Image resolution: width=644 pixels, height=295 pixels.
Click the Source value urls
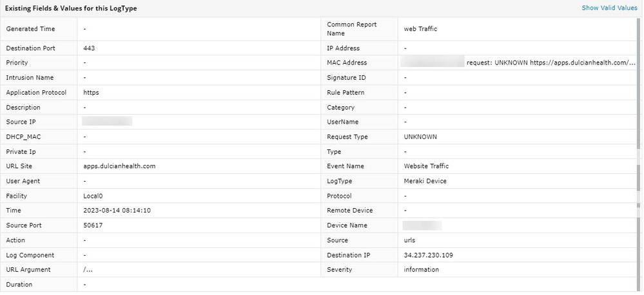pos(410,240)
